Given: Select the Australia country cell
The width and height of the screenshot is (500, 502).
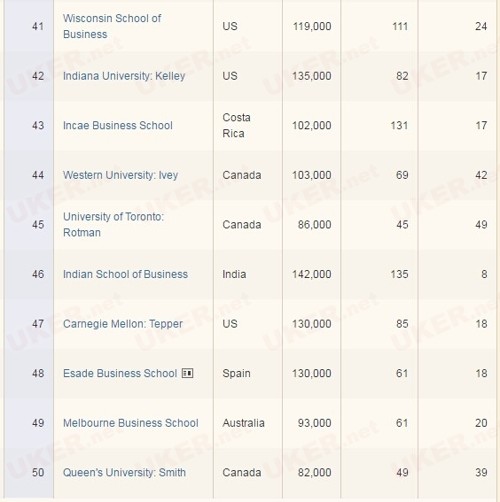Looking at the screenshot, I should 248,423.
